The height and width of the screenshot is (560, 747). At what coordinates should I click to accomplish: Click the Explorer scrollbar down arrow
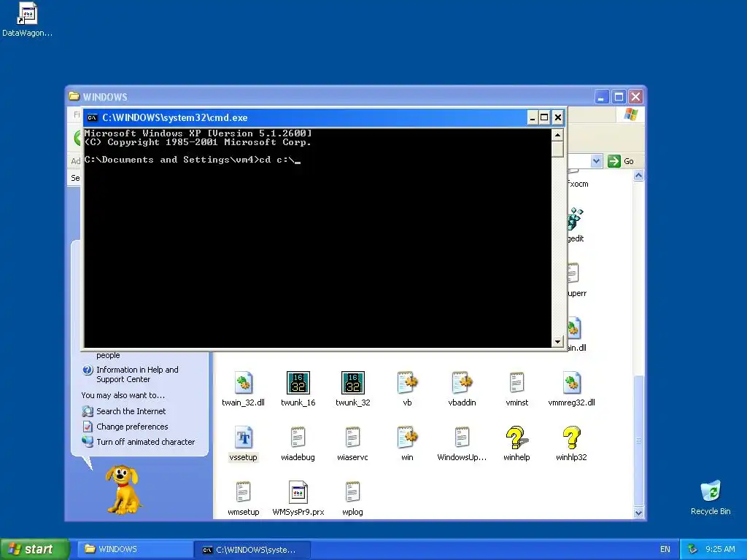638,513
